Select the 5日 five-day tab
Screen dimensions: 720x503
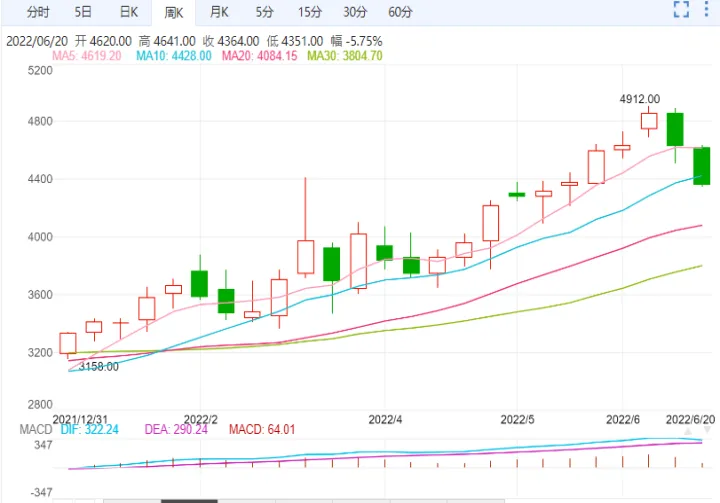click(x=85, y=12)
